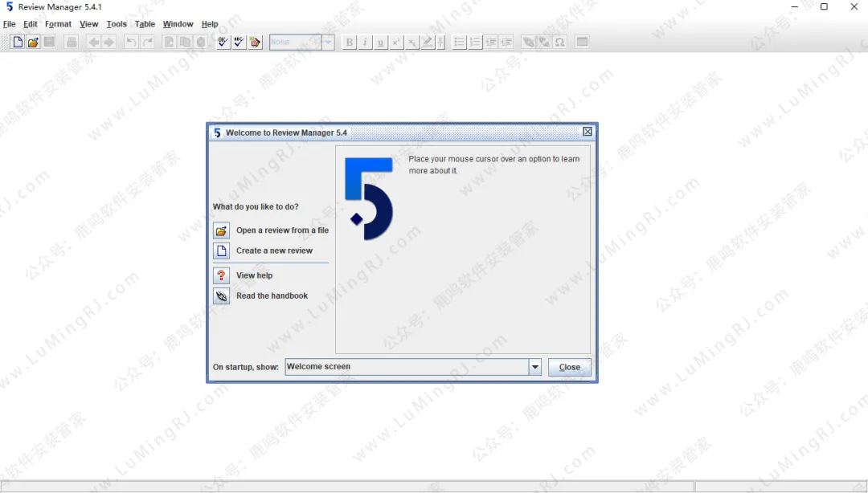
Task: Close welcome dialog using title bar X
Action: coord(588,132)
